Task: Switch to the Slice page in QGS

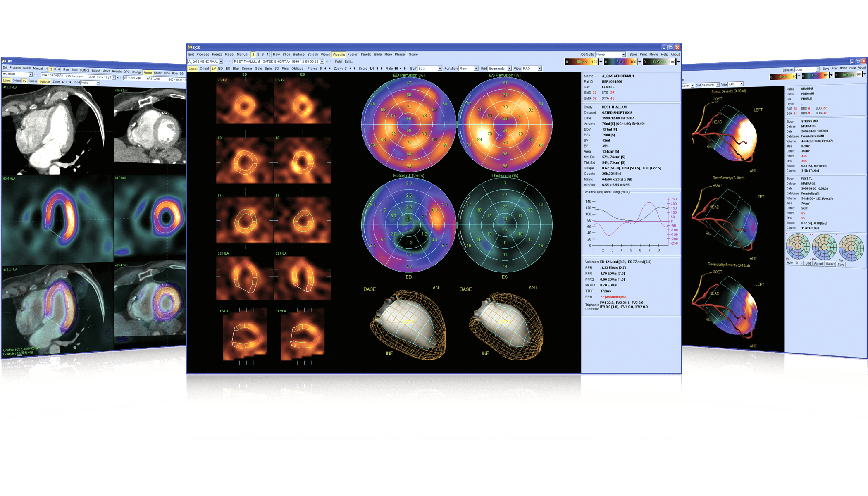Action: click(x=286, y=55)
